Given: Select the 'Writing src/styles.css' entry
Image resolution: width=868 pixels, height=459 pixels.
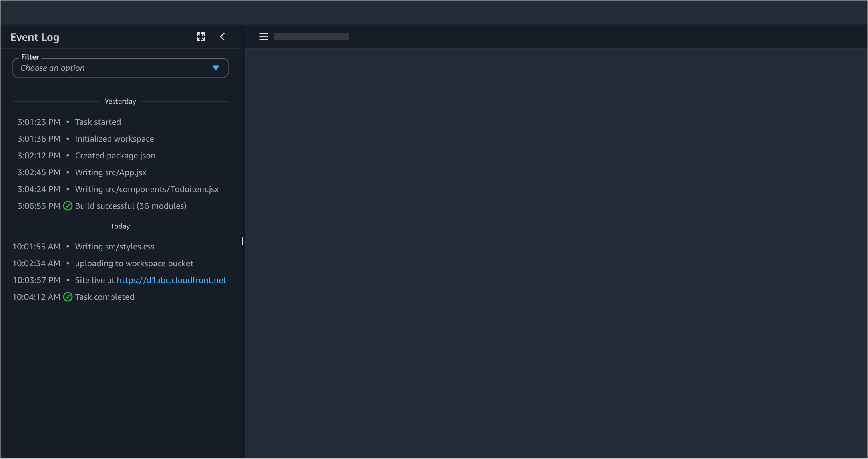Looking at the screenshot, I should [x=115, y=247].
